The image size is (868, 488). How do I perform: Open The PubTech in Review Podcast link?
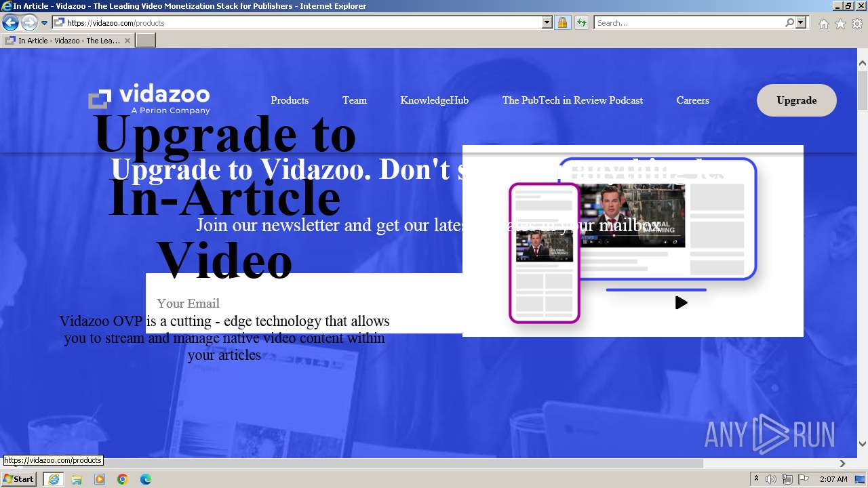(572, 100)
